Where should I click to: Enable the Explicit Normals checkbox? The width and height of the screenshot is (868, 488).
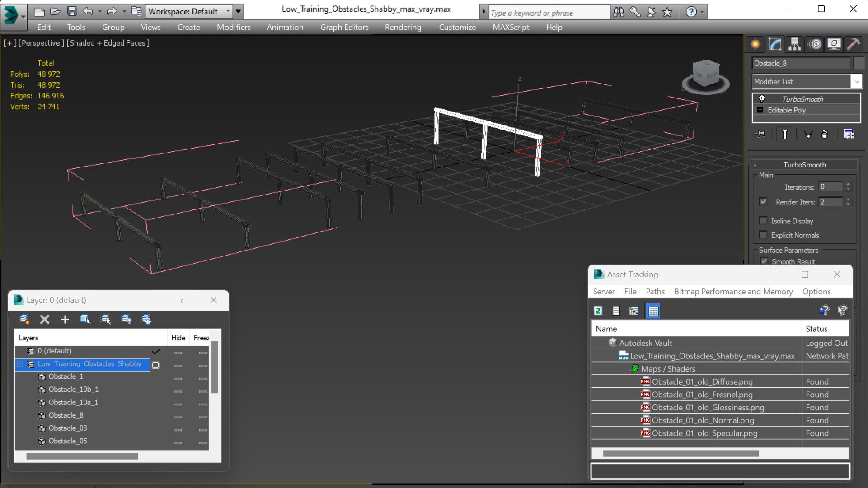coord(764,235)
